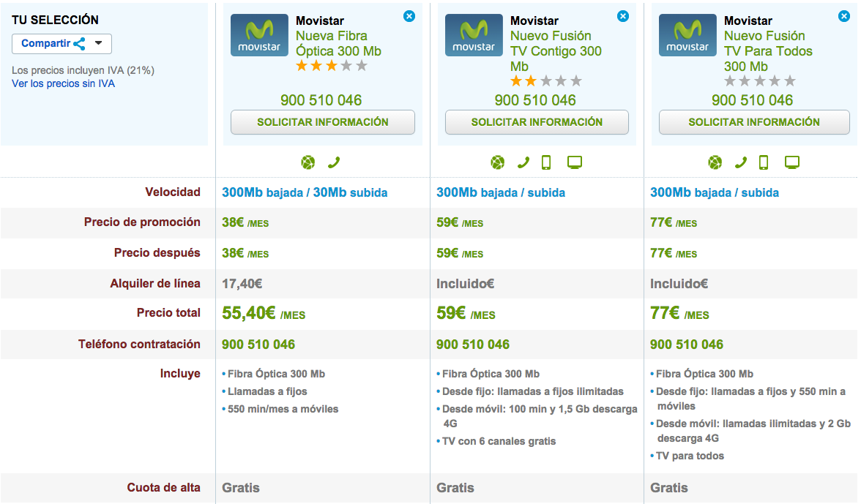The image size is (861, 504).
Task: Click mobile phone icon under Fusión TV Para Todos plan
Action: [x=764, y=162]
